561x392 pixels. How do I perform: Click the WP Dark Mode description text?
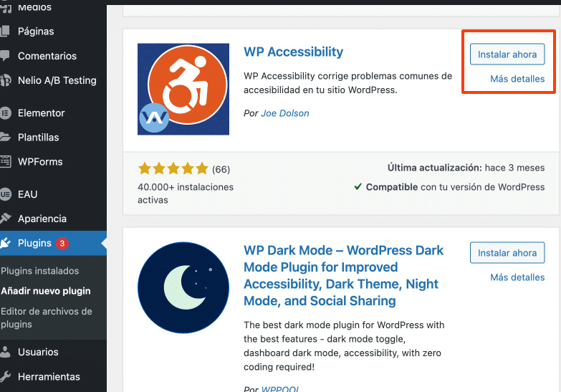[344, 346]
